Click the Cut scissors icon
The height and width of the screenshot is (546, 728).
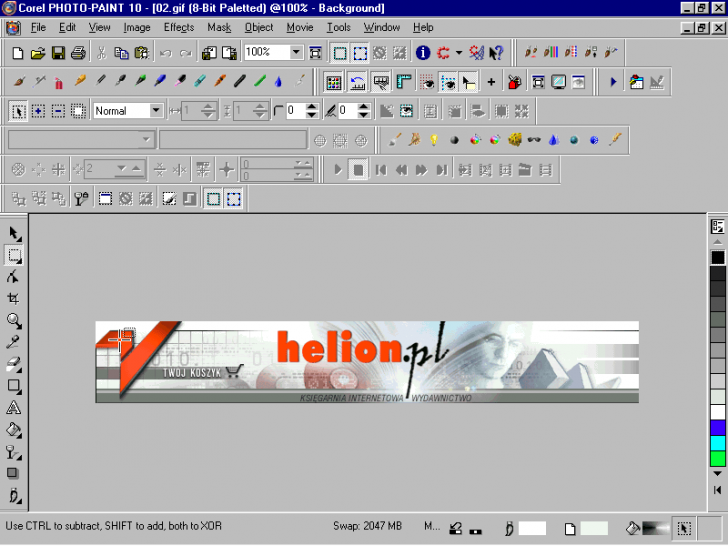(x=101, y=53)
